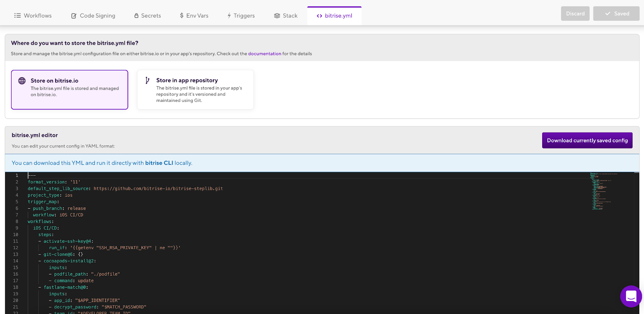Click the app_id $APP_IDENTIFIER line
Image resolution: width=644 pixels, height=314 pixels.
point(85,300)
